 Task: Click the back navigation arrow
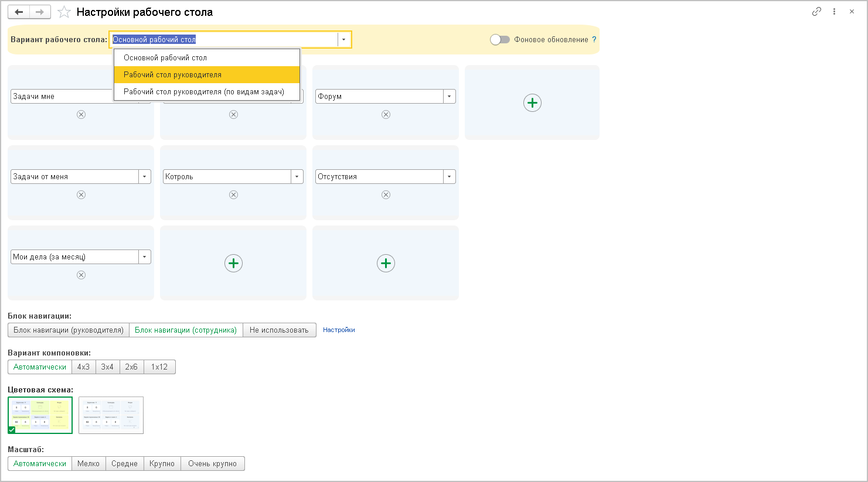click(19, 12)
